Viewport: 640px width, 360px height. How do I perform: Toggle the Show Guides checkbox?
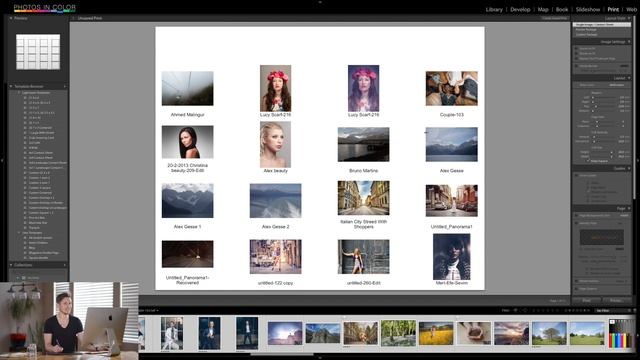[576, 175]
